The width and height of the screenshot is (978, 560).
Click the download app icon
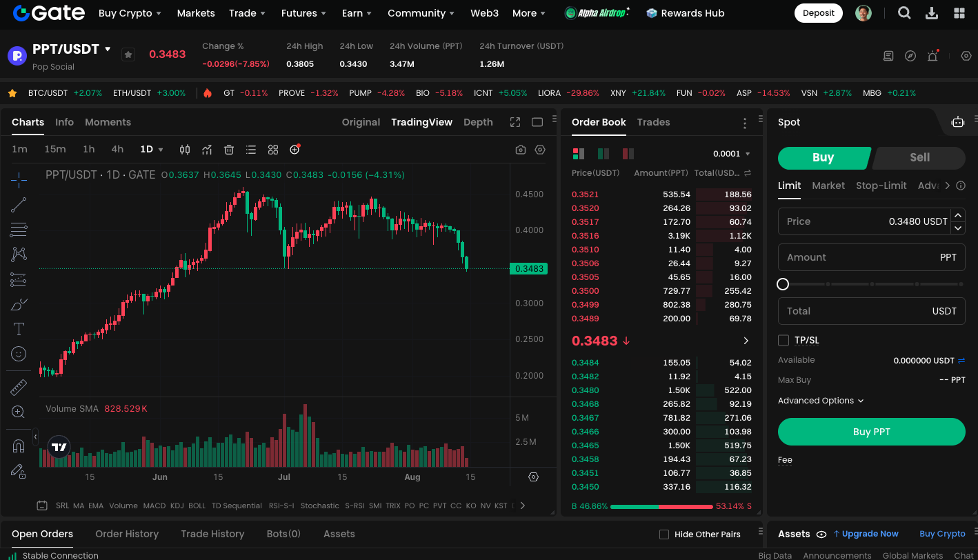[932, 13]
